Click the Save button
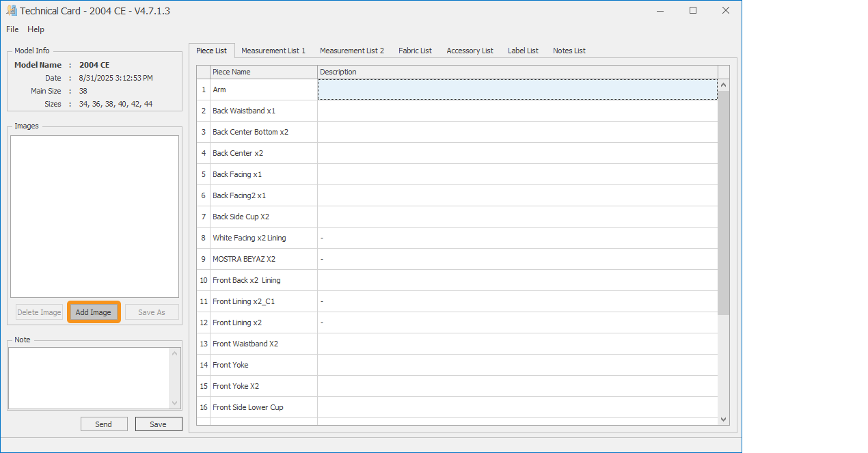The image size is (868, 453). (x=158, y=424)
